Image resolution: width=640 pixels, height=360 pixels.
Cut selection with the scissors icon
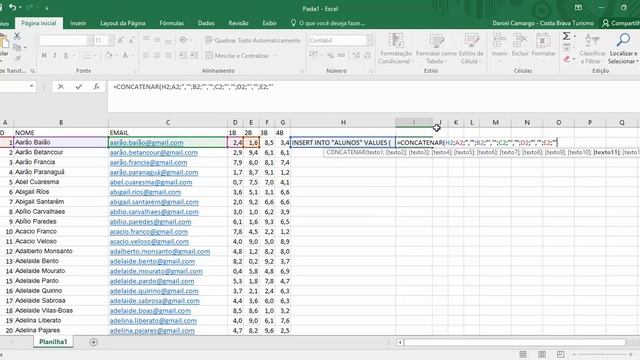tap(17, 36)
